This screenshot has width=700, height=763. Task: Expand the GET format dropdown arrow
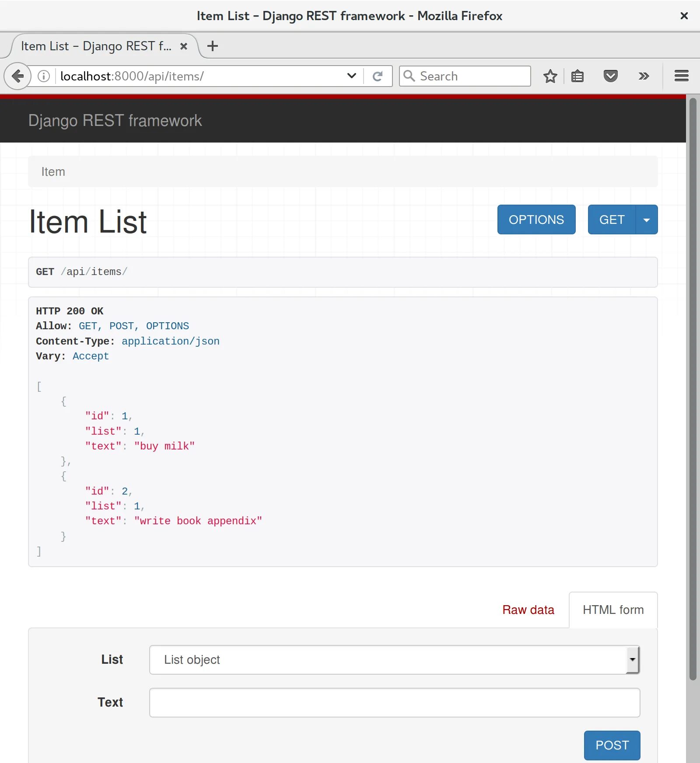(647, 219)
